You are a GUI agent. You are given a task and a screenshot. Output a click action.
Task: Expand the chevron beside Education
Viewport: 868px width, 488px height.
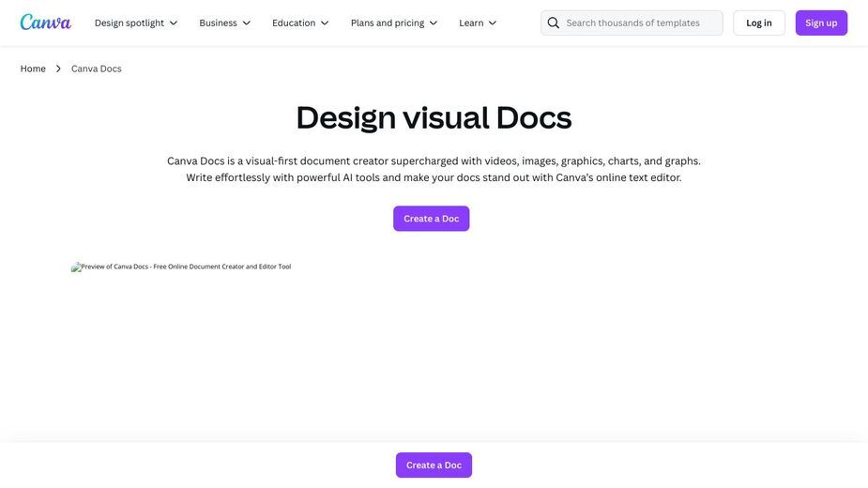pyautogui.click(x=325, y=23)
